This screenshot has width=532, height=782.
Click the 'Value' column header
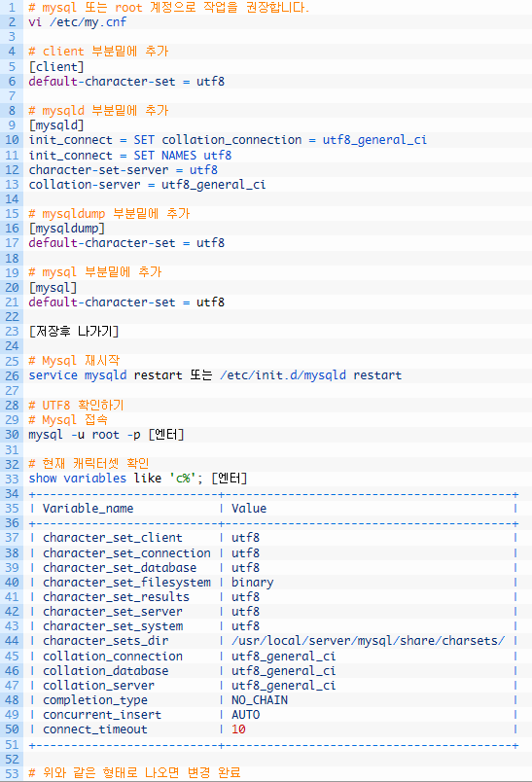[249, 508]
